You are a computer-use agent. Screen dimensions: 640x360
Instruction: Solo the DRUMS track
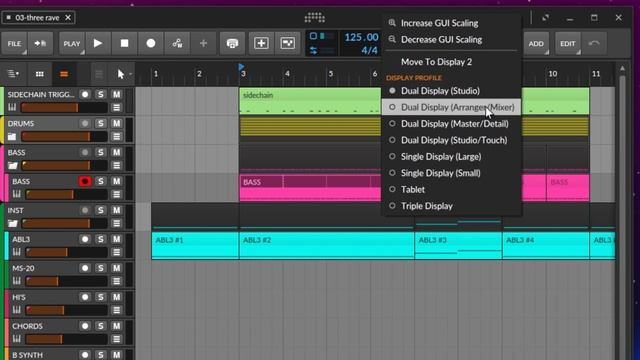[x=100, y=123]
